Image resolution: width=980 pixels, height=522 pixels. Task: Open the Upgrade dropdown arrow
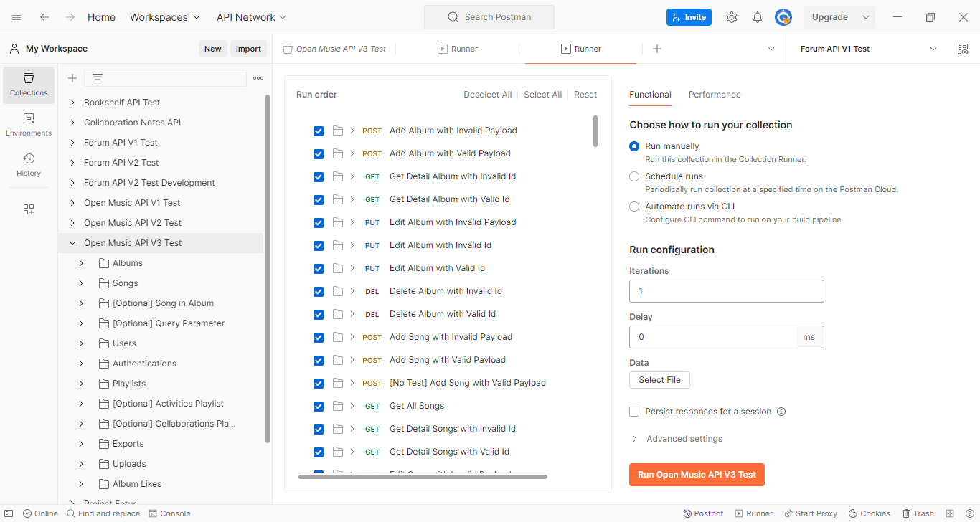pyautogui.click(x=866, y=17)
